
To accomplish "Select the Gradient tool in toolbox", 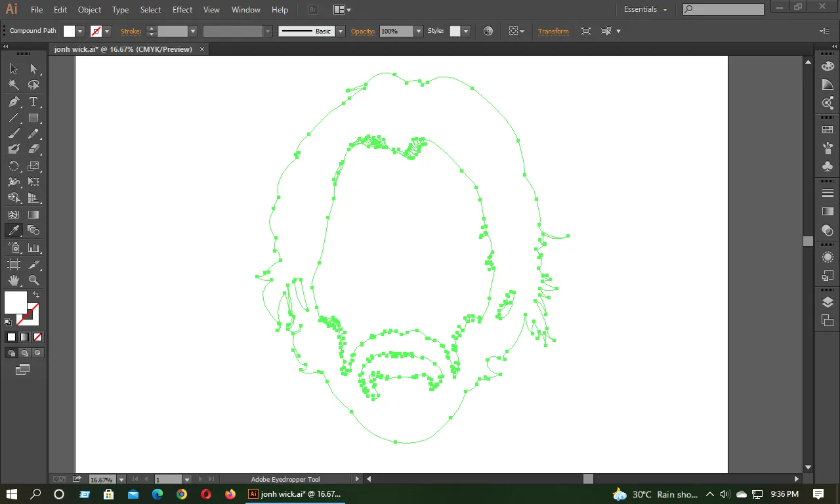I will [x=33, y=215].
